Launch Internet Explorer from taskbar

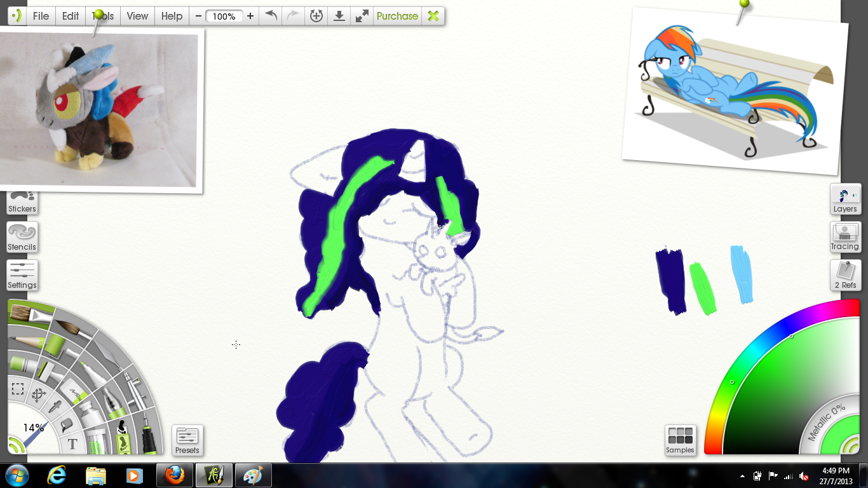[58, 475]
